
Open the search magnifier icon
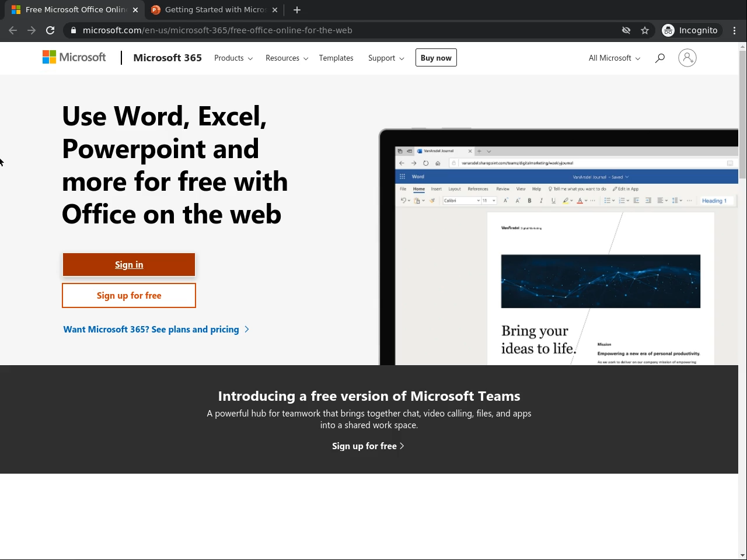(660, 58)
